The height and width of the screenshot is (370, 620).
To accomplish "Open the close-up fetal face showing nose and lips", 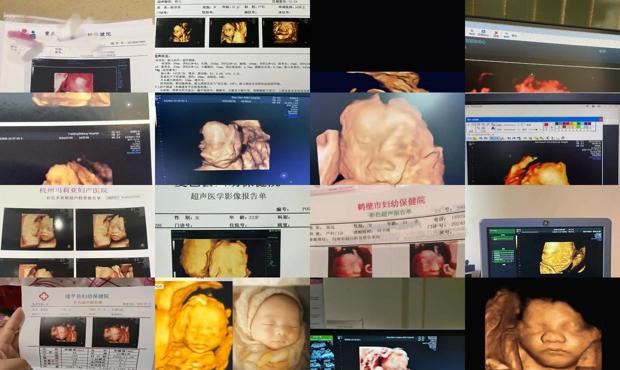I will coord(542,324).
